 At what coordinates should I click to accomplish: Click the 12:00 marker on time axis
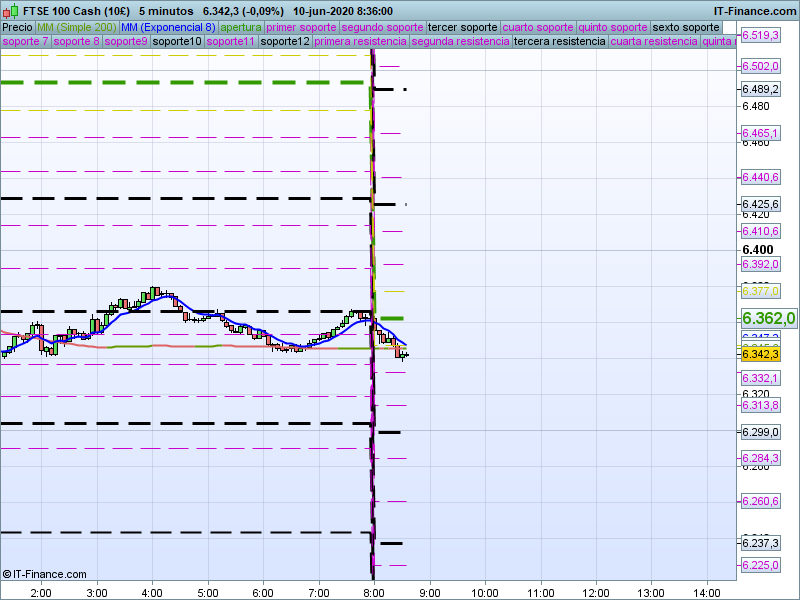coord(596,592)
